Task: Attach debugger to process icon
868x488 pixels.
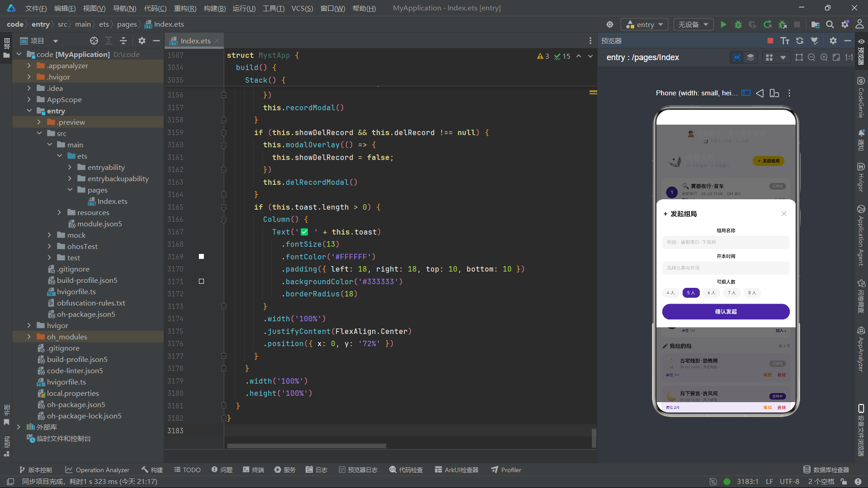Action: click(x=783, y=24)
